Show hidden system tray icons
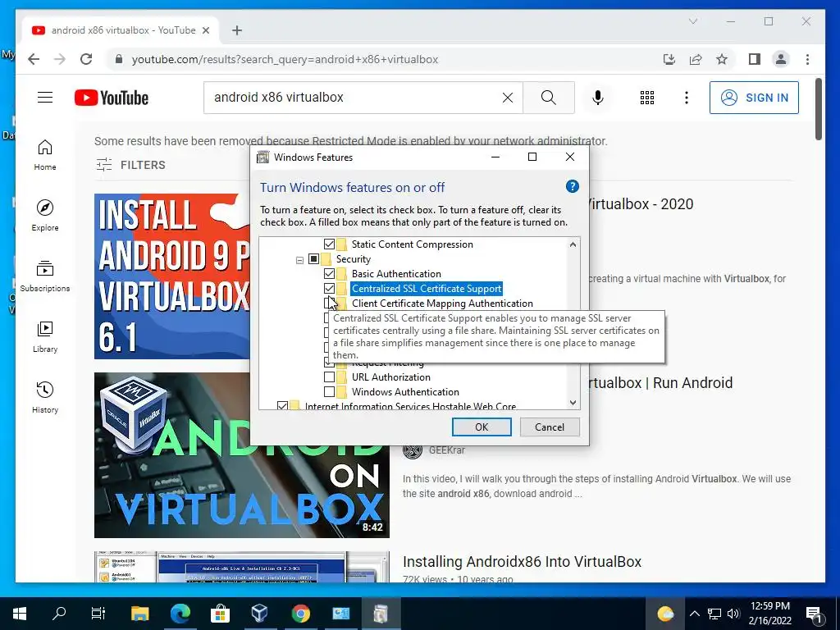This screenshot has height=630, width=840. pos(694,614)
